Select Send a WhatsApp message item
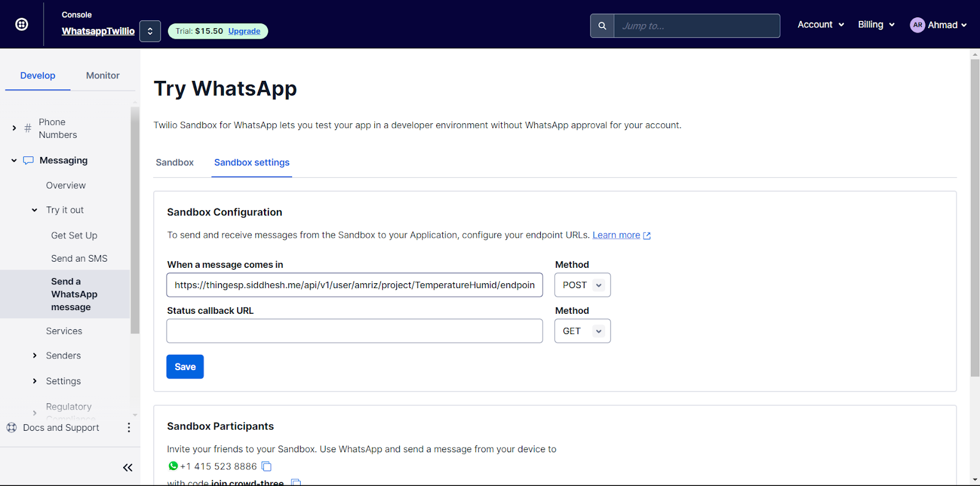Image resolution: width=980 pixels, height=486 pixels. 65,294
